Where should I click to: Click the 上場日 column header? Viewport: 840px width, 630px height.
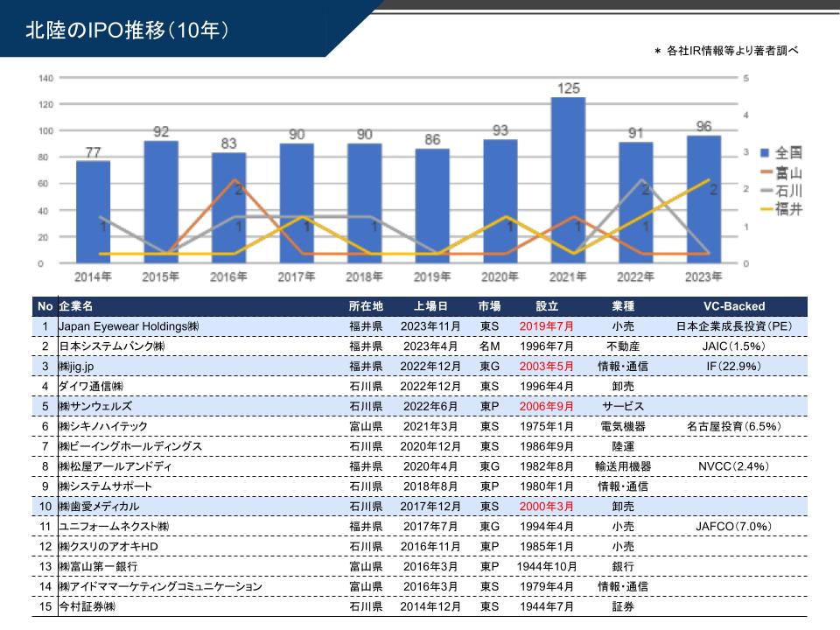point(430,306)
